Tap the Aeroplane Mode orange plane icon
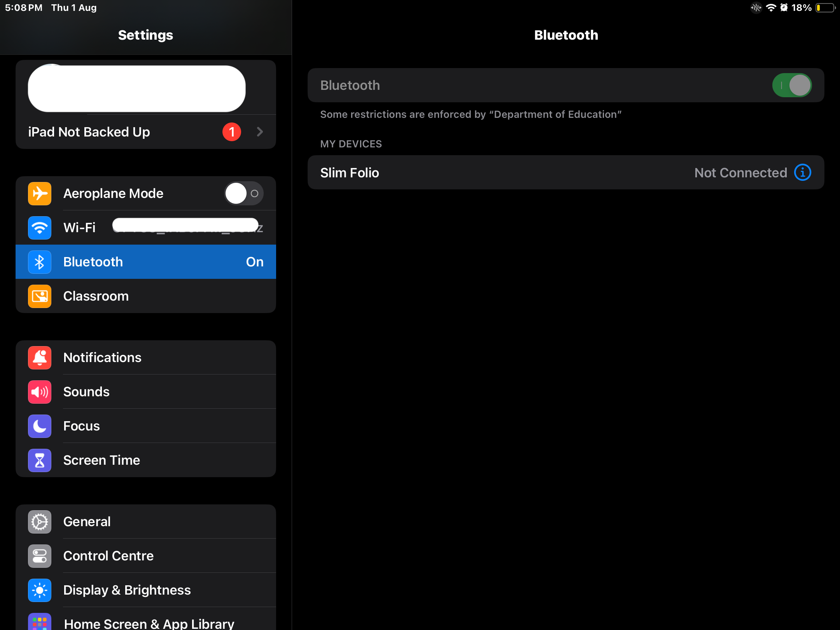 click(x=40, y=194)
